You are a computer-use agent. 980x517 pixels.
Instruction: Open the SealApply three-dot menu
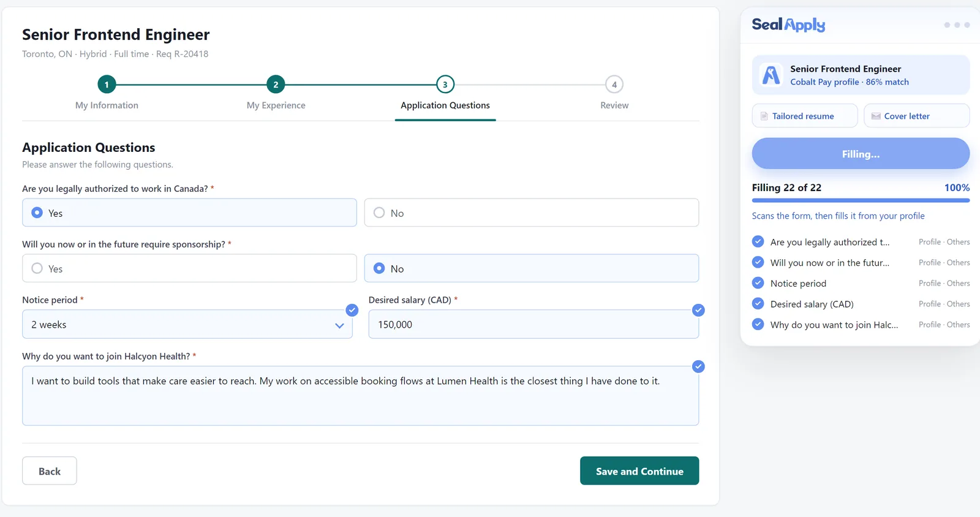coord(957,25)
